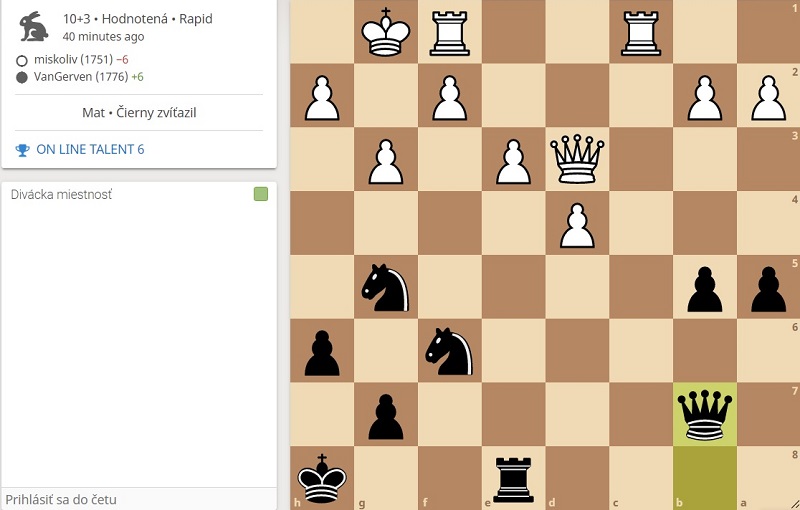Select the black rook on e8

point(513,479)
